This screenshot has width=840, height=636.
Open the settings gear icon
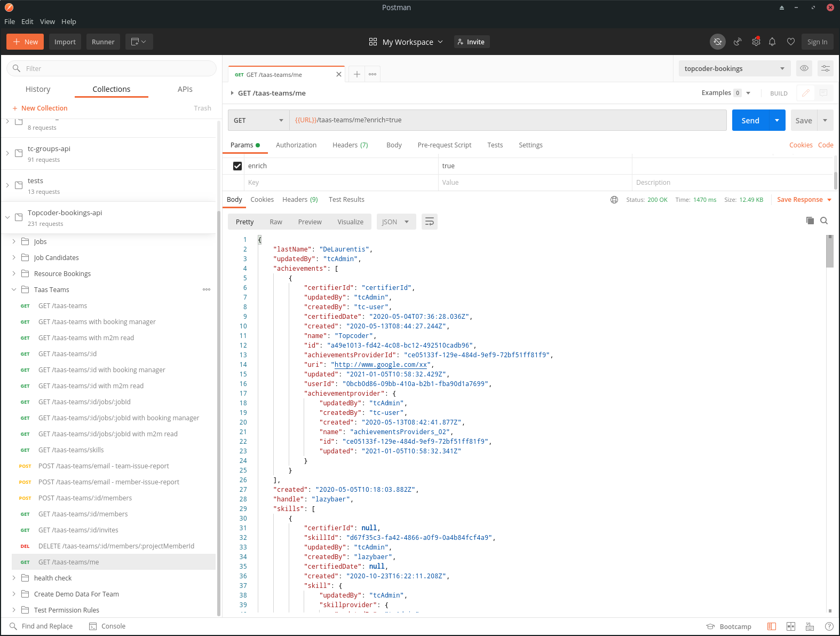tap(756, 42)
